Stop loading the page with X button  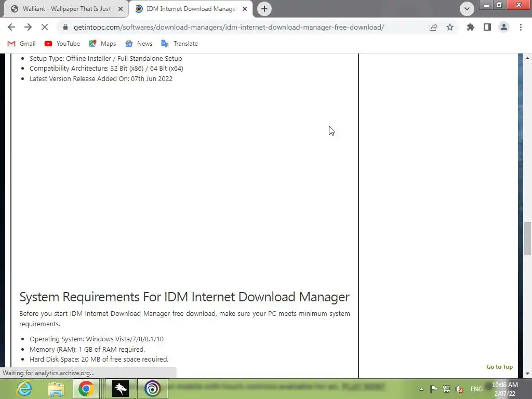(45, 27)
